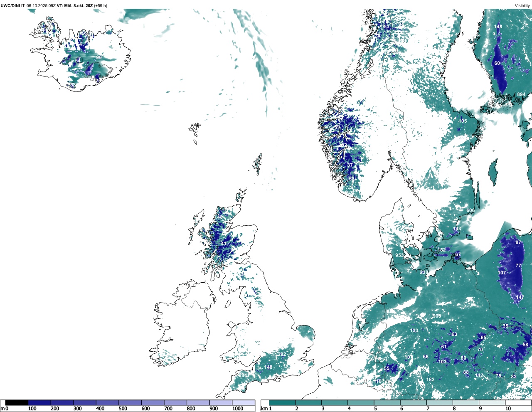This screenshot has width=532, height=412.
Task: Click the '152' value over the Danish islands
Action: (x=441, y=250)
